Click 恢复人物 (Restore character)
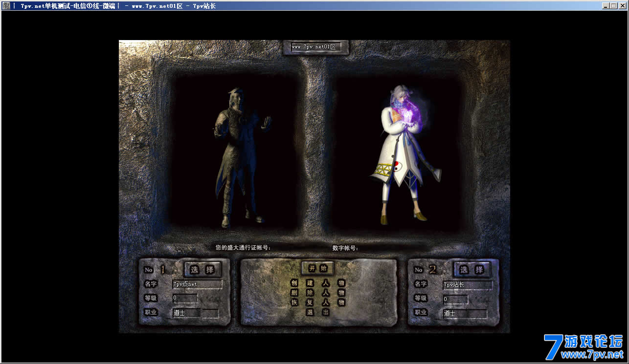This screenshot has width=629, height=364. (318, 302)
